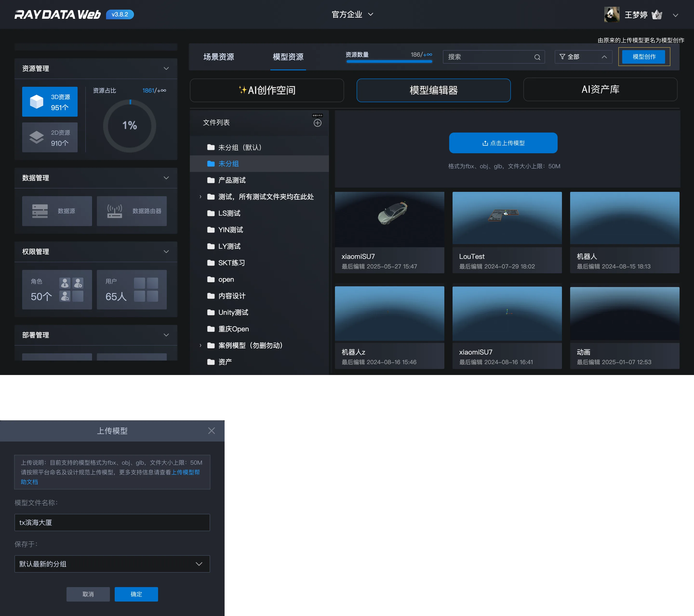Open the 默认最新的分组 save location dropdown

coord(112,564)
